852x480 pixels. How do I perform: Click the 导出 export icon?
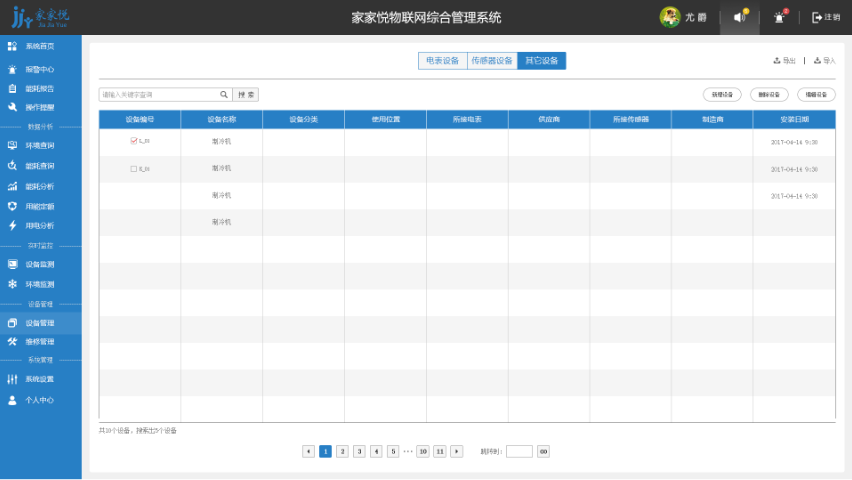tap(777, 61)
